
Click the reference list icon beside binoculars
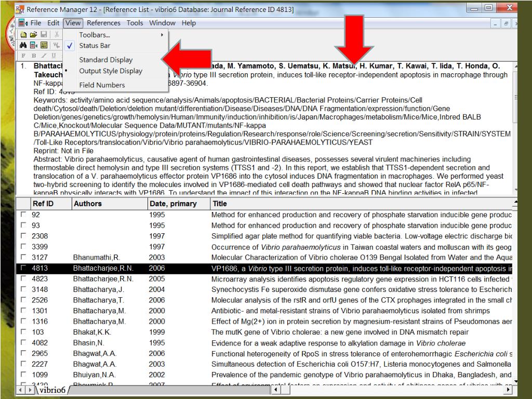(x=34, y=45)
